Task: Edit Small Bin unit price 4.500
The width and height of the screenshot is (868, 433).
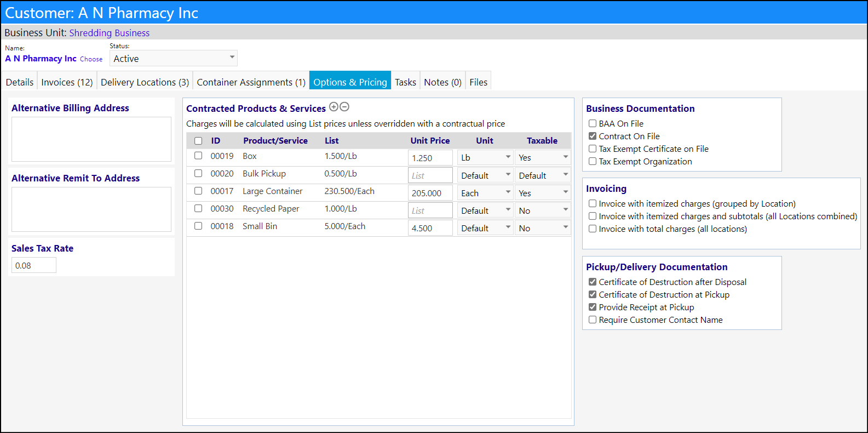Action: point(430,228)
